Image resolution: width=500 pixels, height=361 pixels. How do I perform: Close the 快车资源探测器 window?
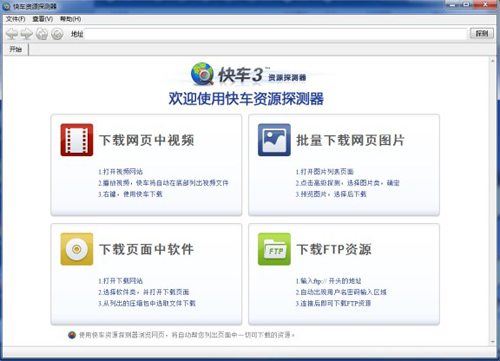[x=485, y=5]
